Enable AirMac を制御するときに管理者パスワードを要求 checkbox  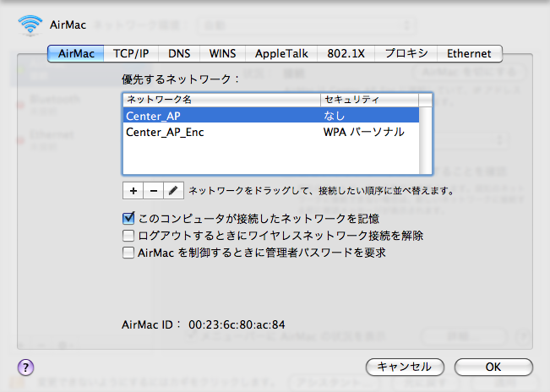pos(128,253)
